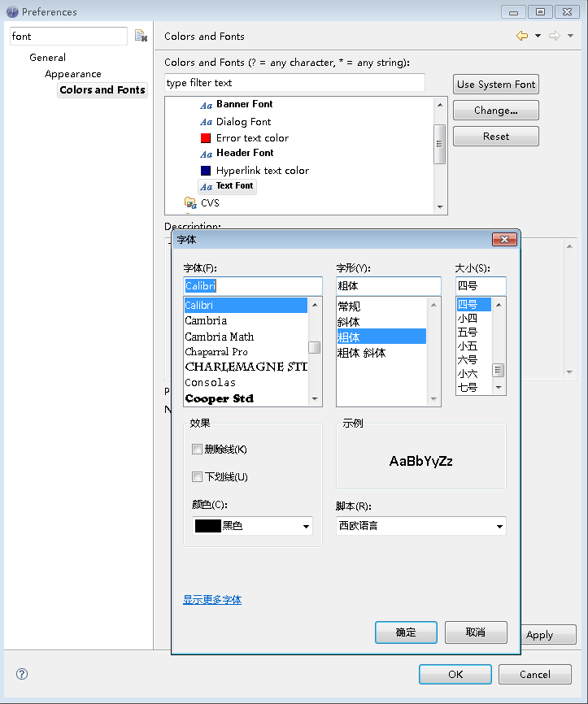Image resolution: width=588 pixels, height=704 pixels.
Task: Select size 小六 in the size list
Action: pyautogui.click(x=474, y=374)
